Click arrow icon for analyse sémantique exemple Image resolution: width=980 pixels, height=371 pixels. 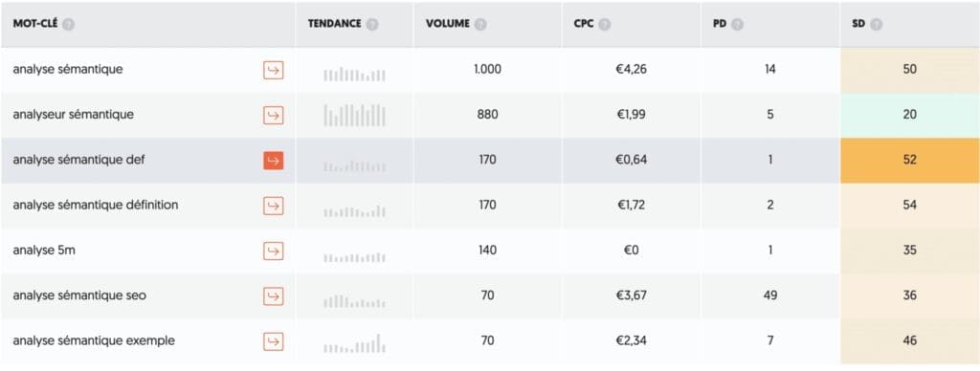click(273, 341)
